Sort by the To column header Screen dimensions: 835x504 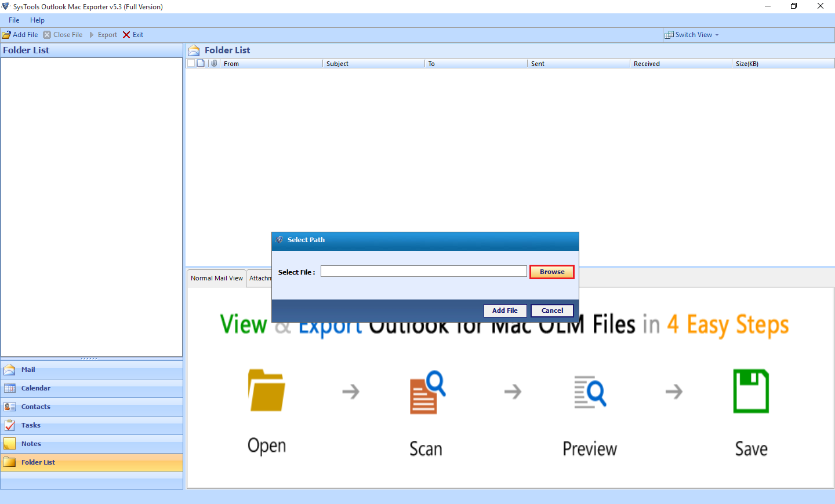click(476, 64)
